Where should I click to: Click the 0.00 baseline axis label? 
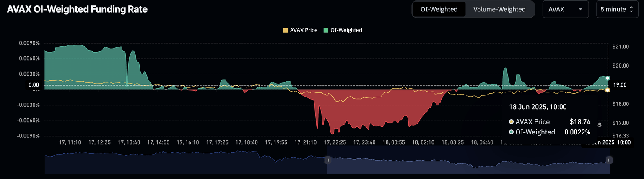(34, 85)
